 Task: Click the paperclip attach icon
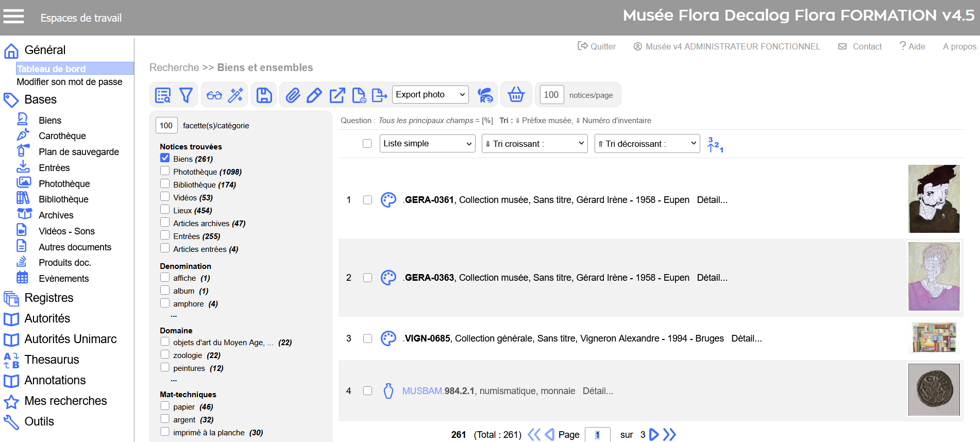click(x=293, y=95)
